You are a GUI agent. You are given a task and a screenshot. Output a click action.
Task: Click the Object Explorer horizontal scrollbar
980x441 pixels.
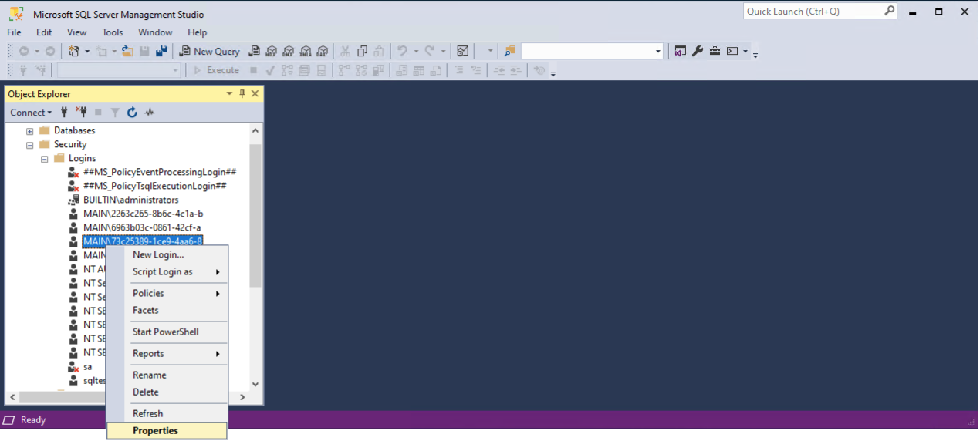62,397
